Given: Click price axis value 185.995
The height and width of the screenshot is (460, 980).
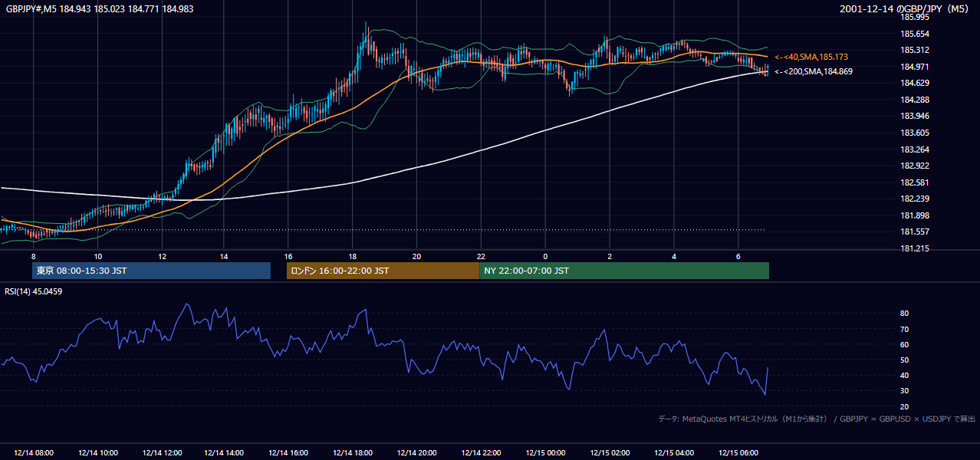Looking at the screenshot, I should (x=914, y=17).
